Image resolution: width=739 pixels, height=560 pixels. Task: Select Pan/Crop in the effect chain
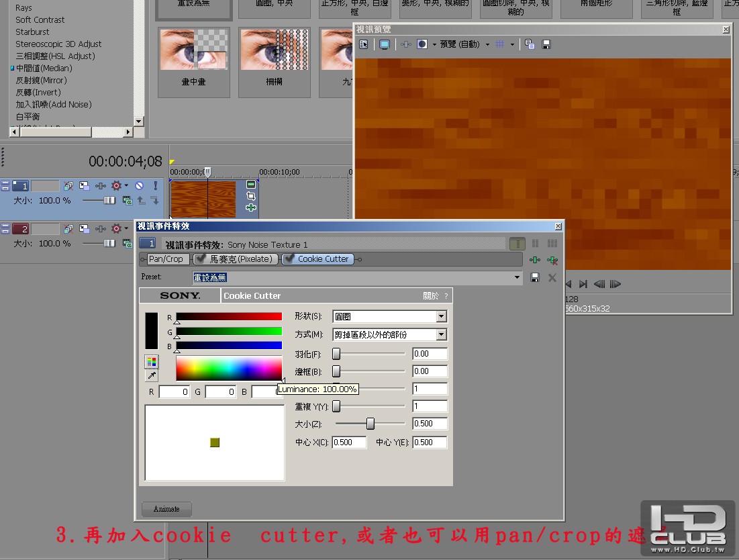tap(165, 259)
